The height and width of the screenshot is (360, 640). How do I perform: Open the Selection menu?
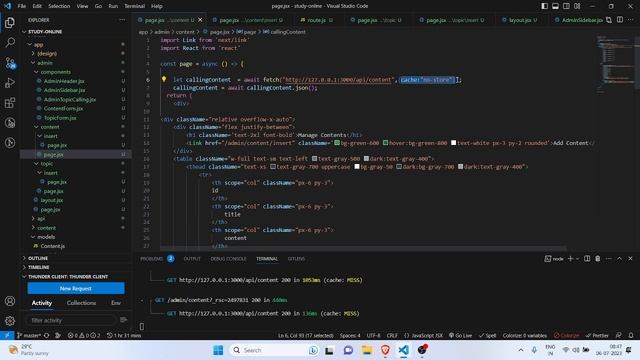(x=59, y=6)
